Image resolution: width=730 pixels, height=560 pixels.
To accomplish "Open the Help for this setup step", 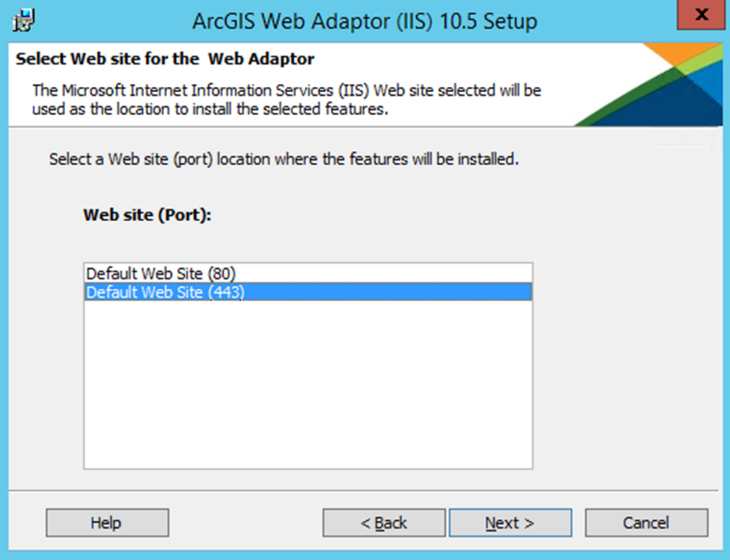I will pos(107,523).
